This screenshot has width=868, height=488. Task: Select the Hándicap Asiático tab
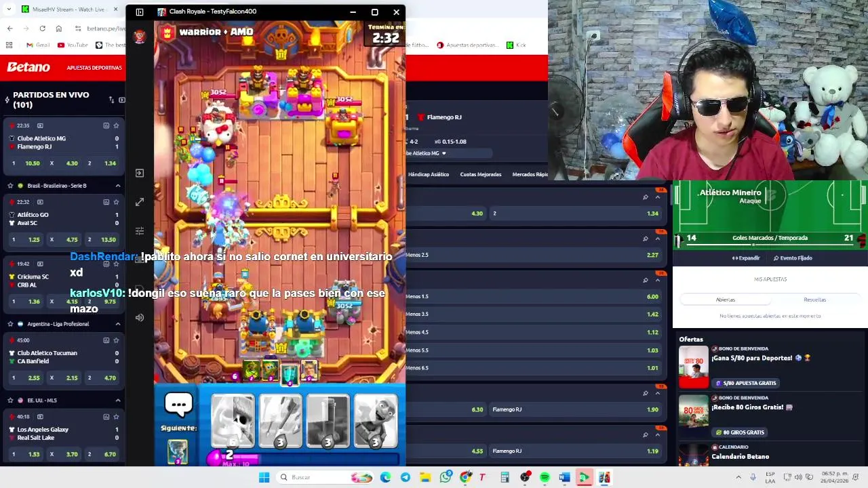[x=428, y=174]
